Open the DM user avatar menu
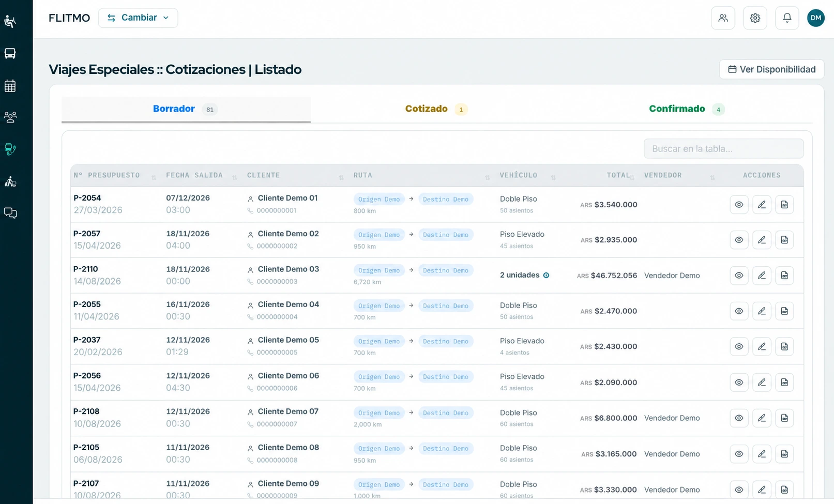This screenshot has height=504, width=834. point(816,18)
